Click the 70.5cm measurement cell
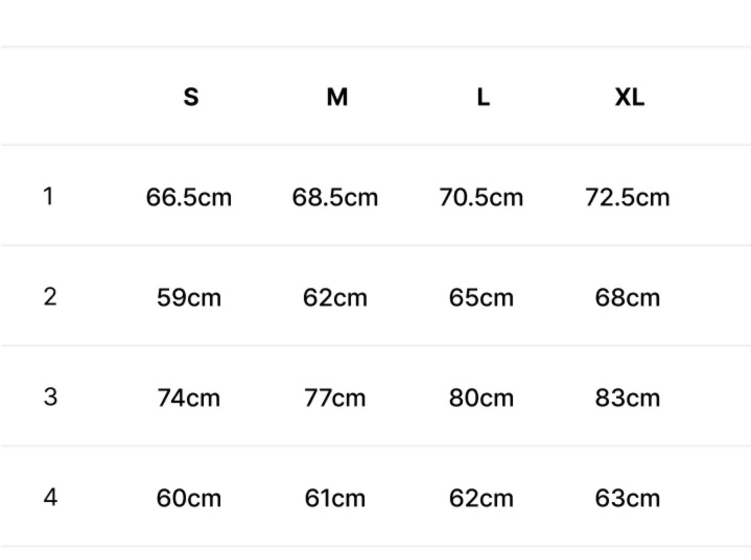 481,197
